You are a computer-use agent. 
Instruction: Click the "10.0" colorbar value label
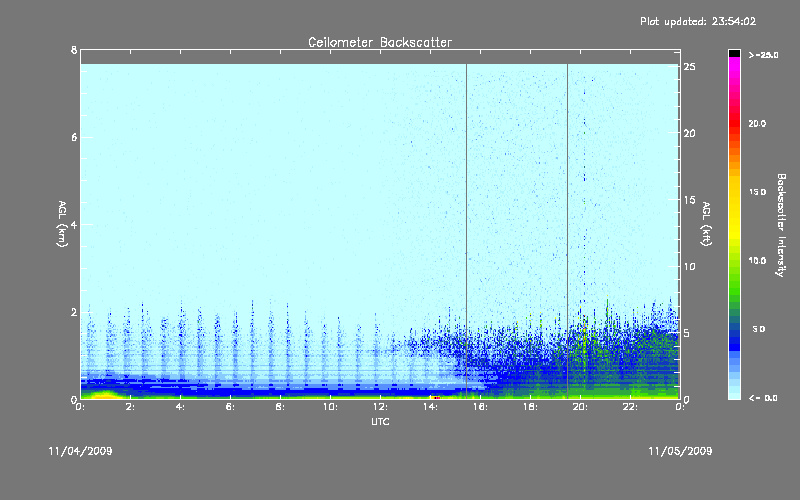[x=757, y=261]
